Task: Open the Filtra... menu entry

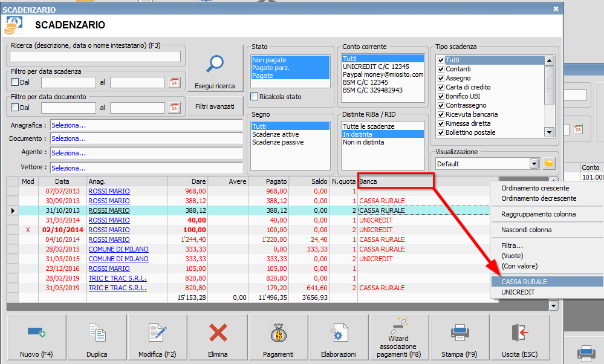Action: [x=512, y=245]
